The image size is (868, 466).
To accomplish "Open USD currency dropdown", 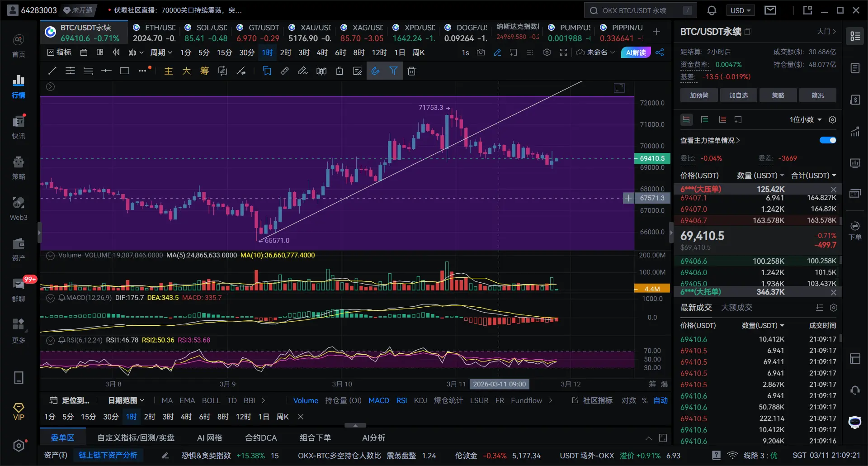I will click(741, 10).
